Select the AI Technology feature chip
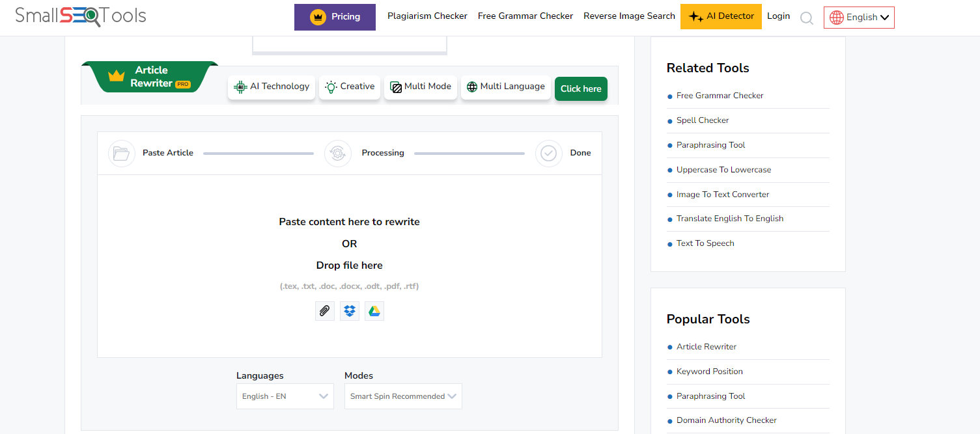980x434 pixels. pos(272,87)
